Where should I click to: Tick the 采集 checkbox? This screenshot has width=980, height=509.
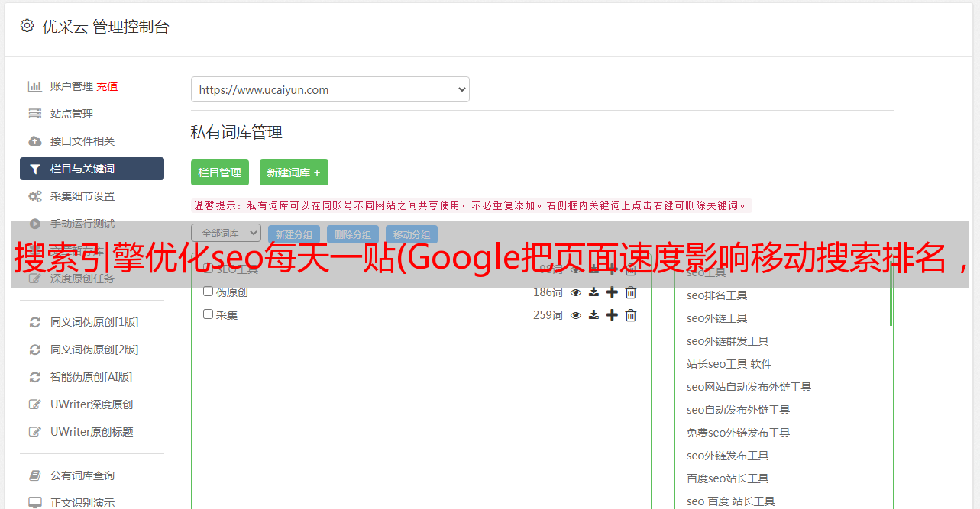pos(208,314)
